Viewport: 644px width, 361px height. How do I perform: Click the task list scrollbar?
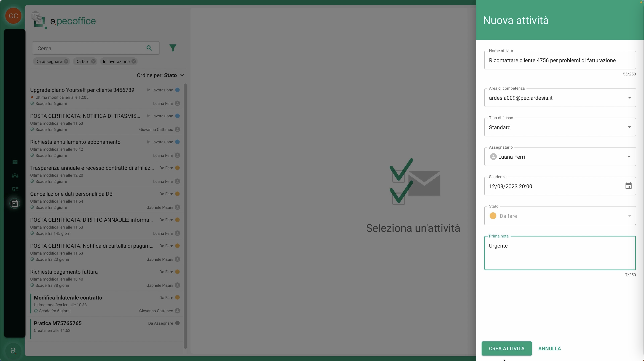click(185, 216)
